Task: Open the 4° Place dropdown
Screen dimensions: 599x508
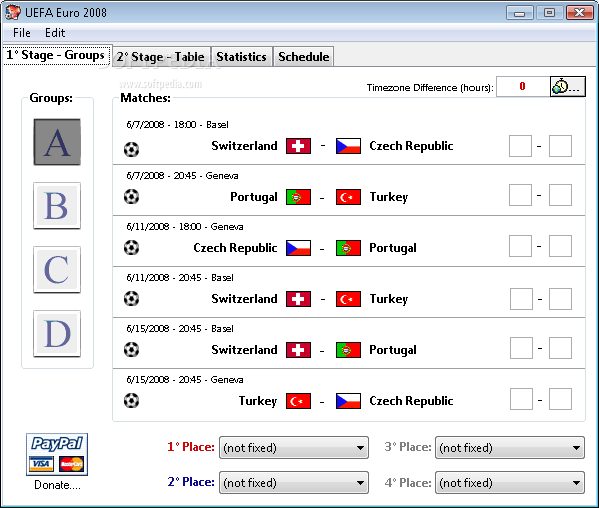Action: click(x=510, y=483)
